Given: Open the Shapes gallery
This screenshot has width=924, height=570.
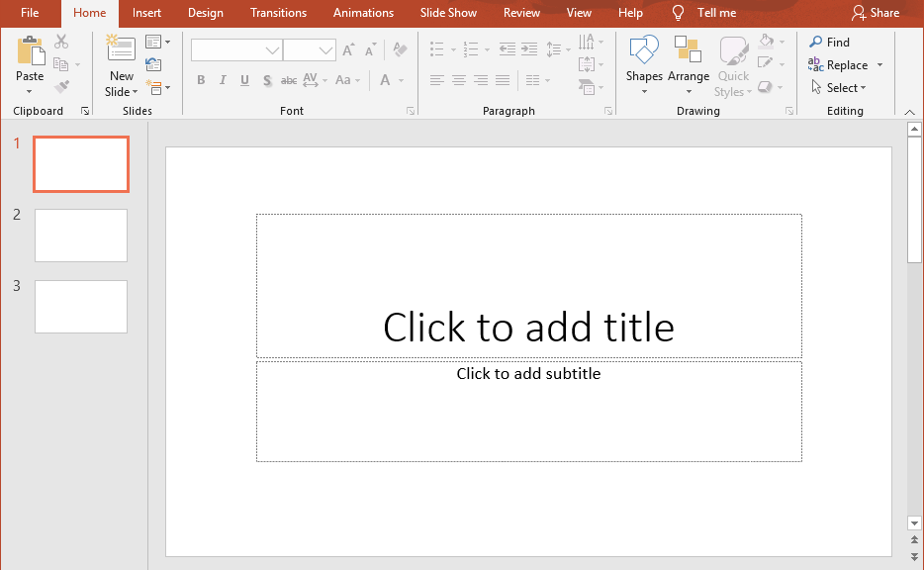Looking at the screenshot, I should pyautogui.click(x=644, y=51).
